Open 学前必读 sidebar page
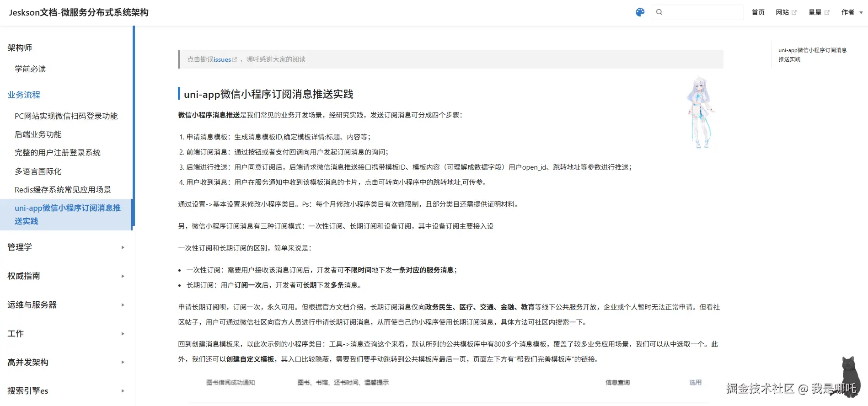This screenshot has height=406, width=868. (x=30, y=69)
